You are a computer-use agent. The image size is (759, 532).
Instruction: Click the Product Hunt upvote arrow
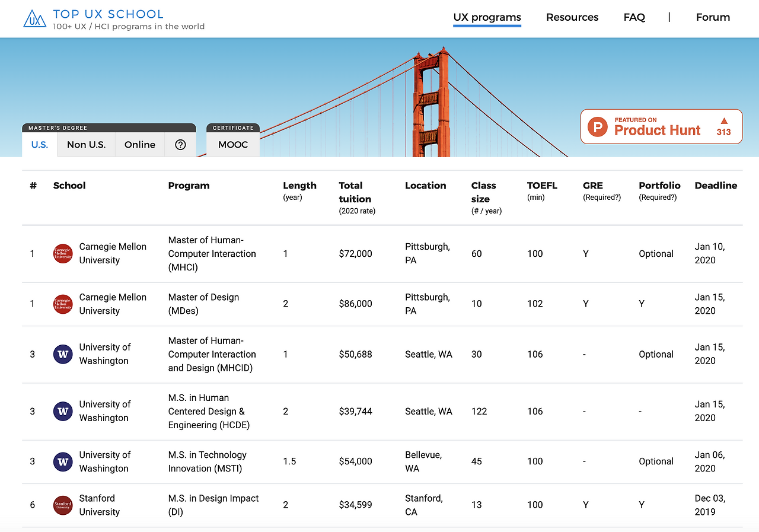coord(723,121)
